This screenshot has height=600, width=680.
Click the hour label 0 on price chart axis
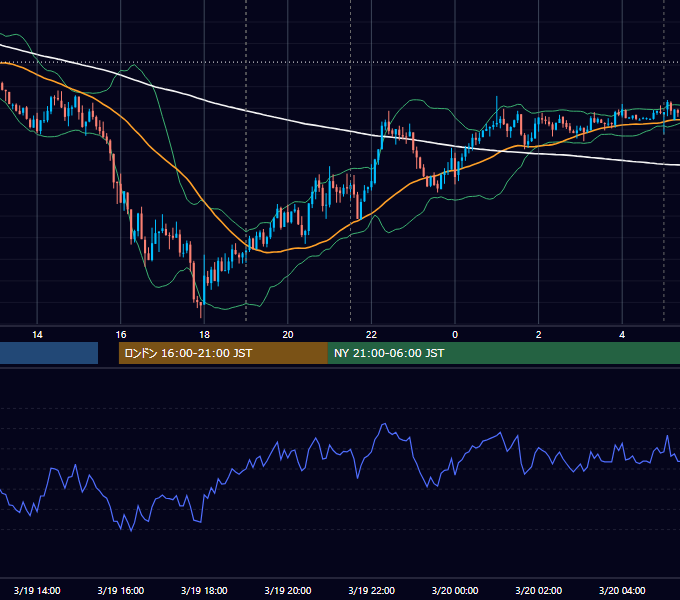(455, 335)
